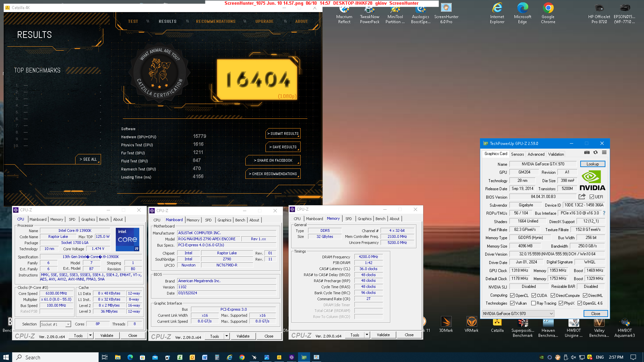644x362 pixels.
Task: Open RECOMMENDATIONS tab in Catzilla
Action: tap(216, 21)
